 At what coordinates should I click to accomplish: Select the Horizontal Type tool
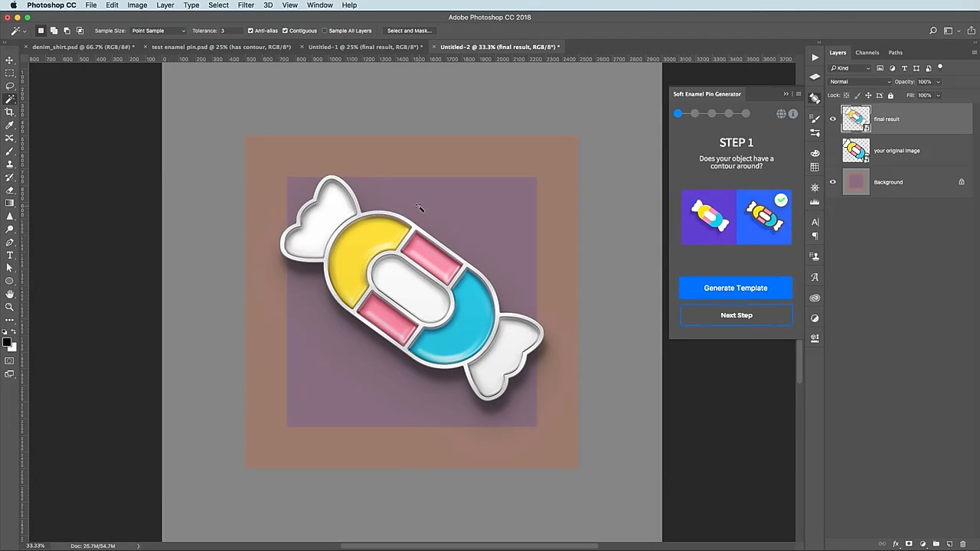click(9, 255)
